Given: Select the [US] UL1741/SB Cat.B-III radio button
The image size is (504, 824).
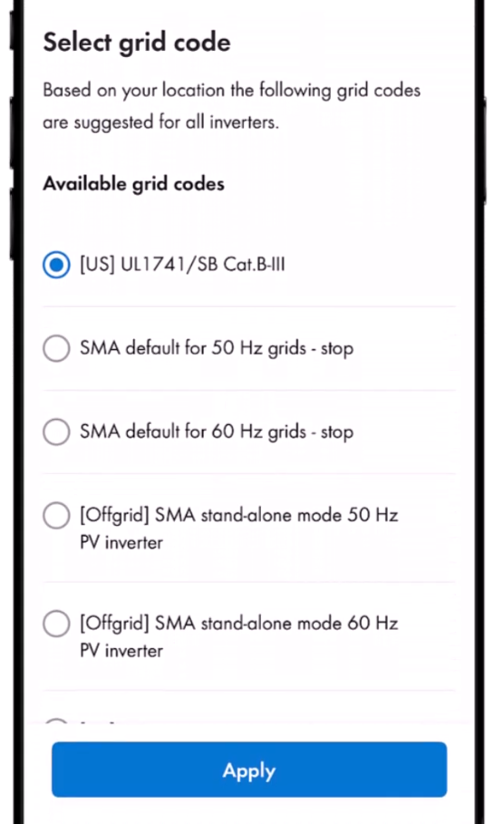Looking at the screenshot, I should click(x=56, y=265).
